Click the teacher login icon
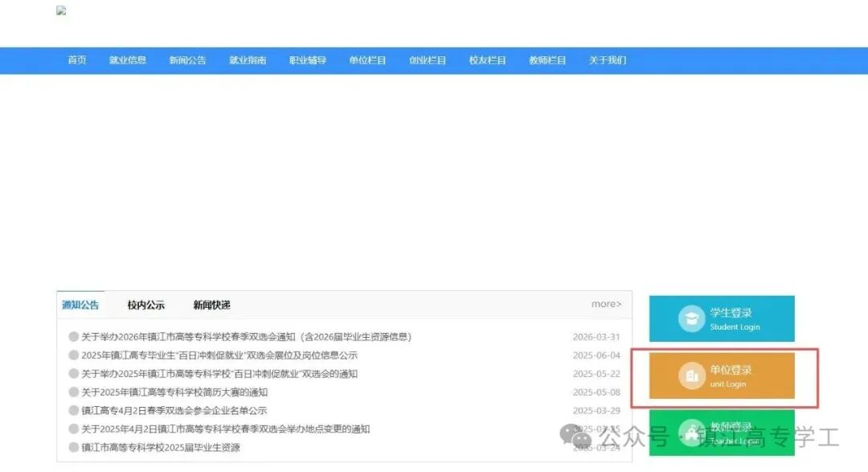Image resolution: width=868 pixels, height=472 pixels. (x=691, y=433)
